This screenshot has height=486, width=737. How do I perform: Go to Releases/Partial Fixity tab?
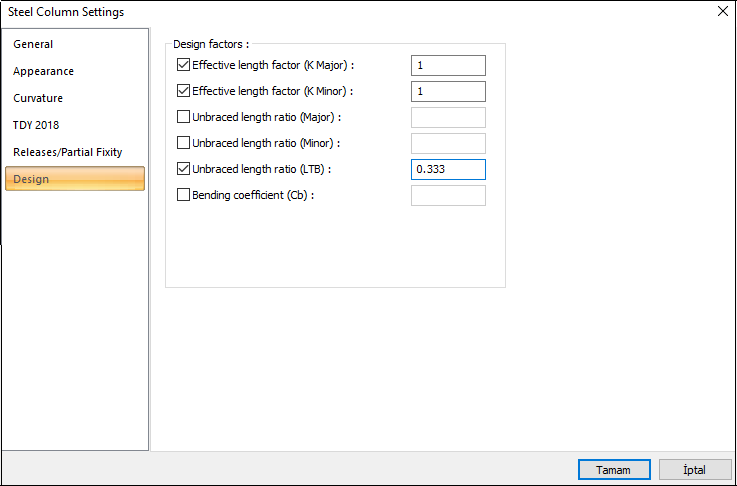point(68,153)
